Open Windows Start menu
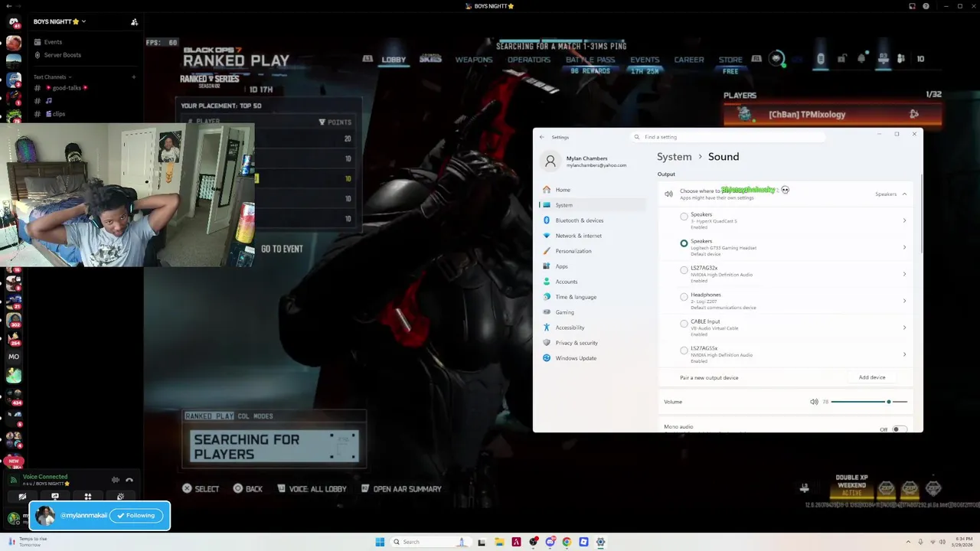The width and height of the screenshot is (980, 551). coord(380,542)
